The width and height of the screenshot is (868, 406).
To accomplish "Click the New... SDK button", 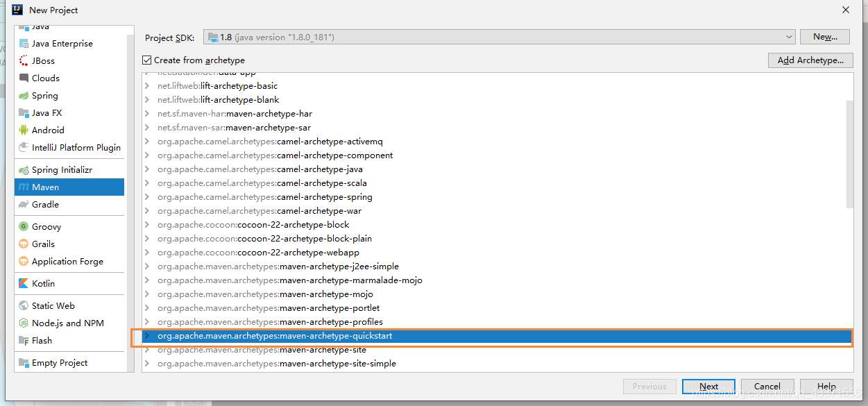I will 825,37.
